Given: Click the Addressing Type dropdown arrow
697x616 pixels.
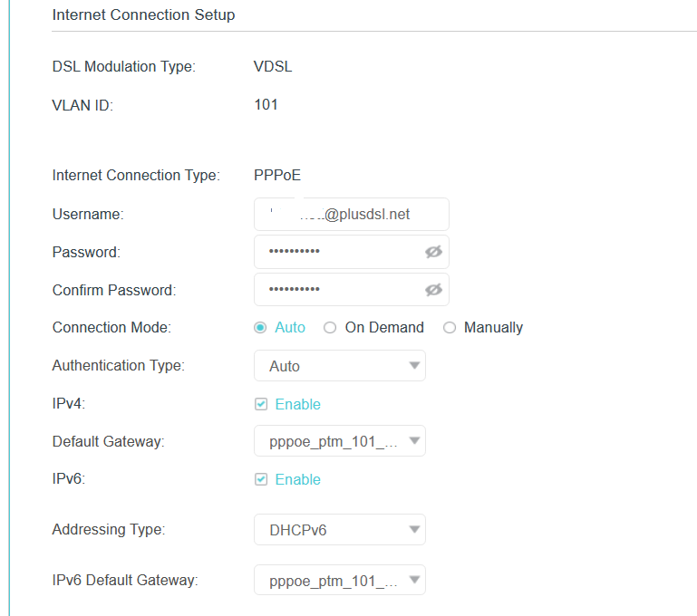Looking at the screenshot, I should tap(414, 530).
